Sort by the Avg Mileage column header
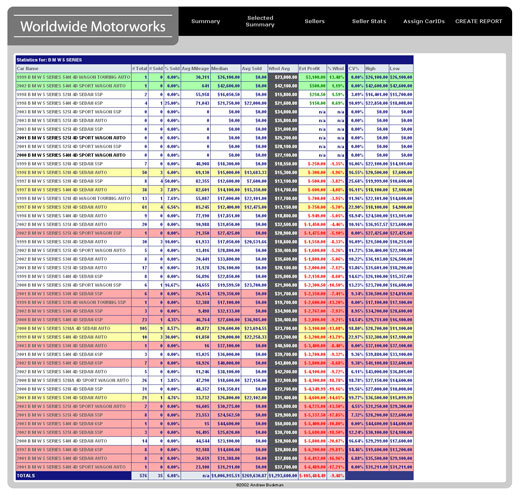This screenshot has width=520, height=495. click(195, 68)
